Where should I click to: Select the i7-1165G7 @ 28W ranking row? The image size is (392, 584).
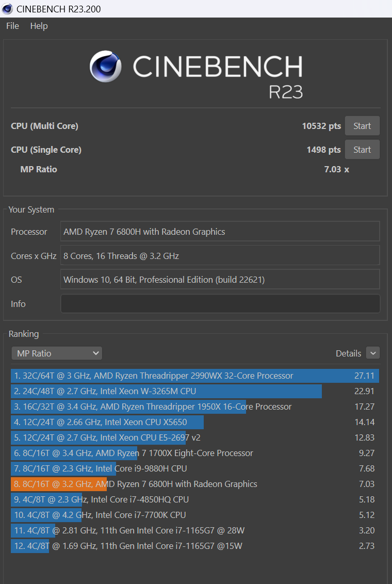pyautogui.click(x=195, y=530)
